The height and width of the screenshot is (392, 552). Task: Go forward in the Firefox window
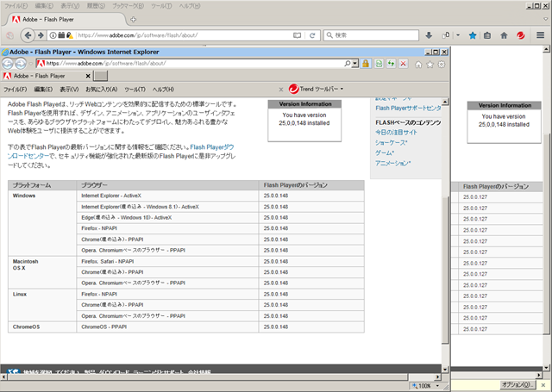coord(41,35)
